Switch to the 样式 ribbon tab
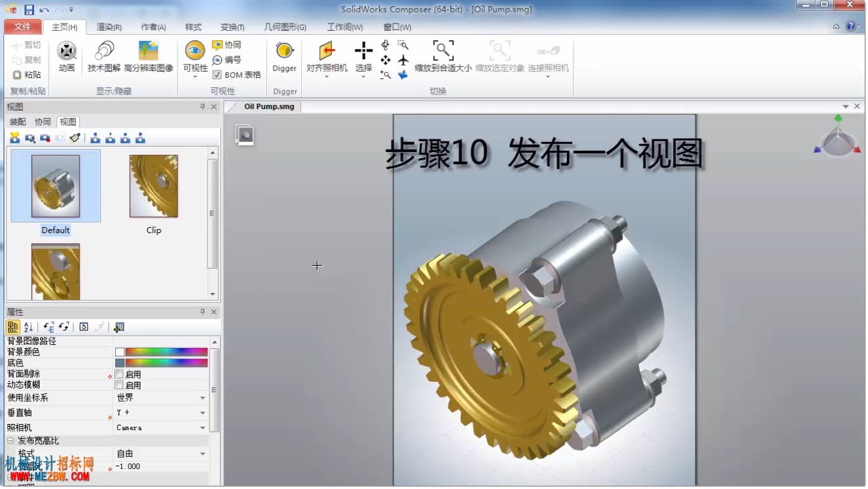Viewport: 868px width, 489px height. [x=193, y=27]
